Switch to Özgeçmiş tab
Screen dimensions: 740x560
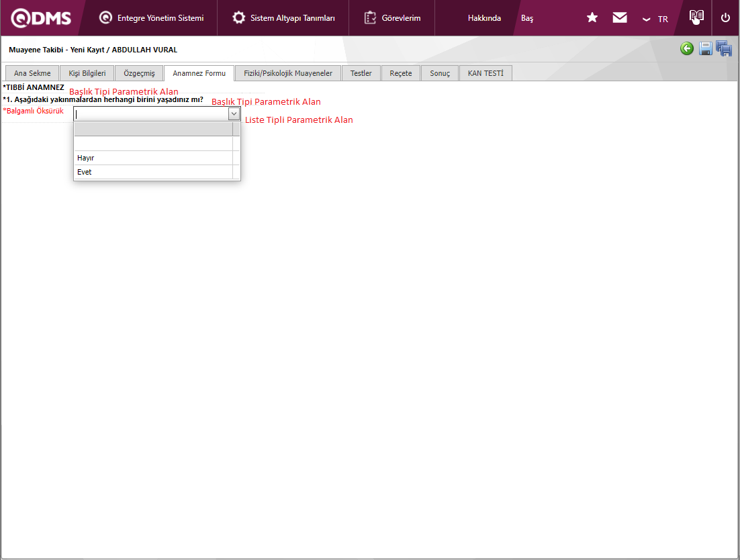[x=139, y=73]
